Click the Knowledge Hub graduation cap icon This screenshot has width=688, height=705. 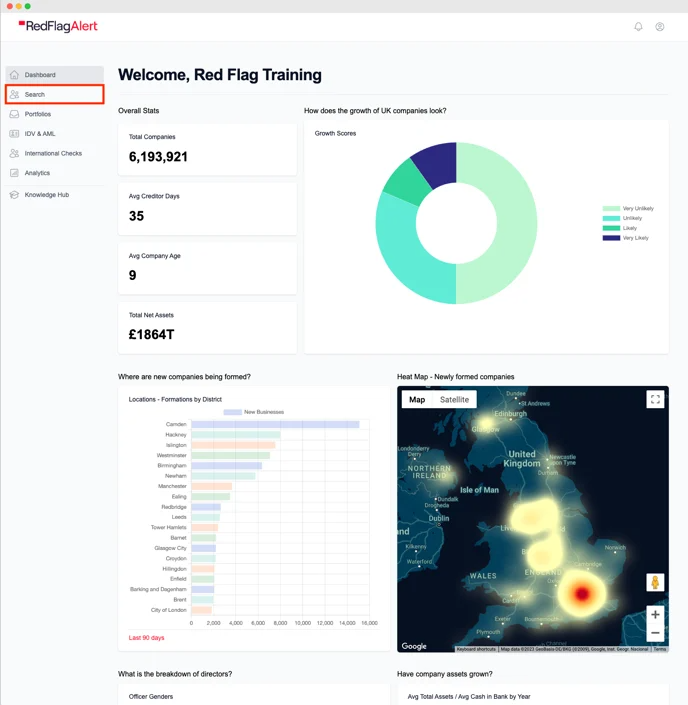point(14,195)
